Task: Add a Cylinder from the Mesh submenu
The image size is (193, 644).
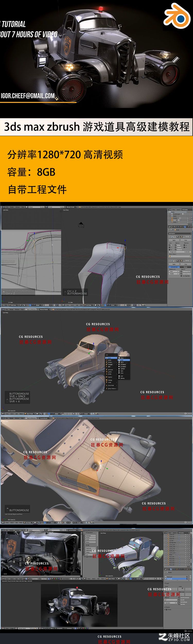Action: 124,369
